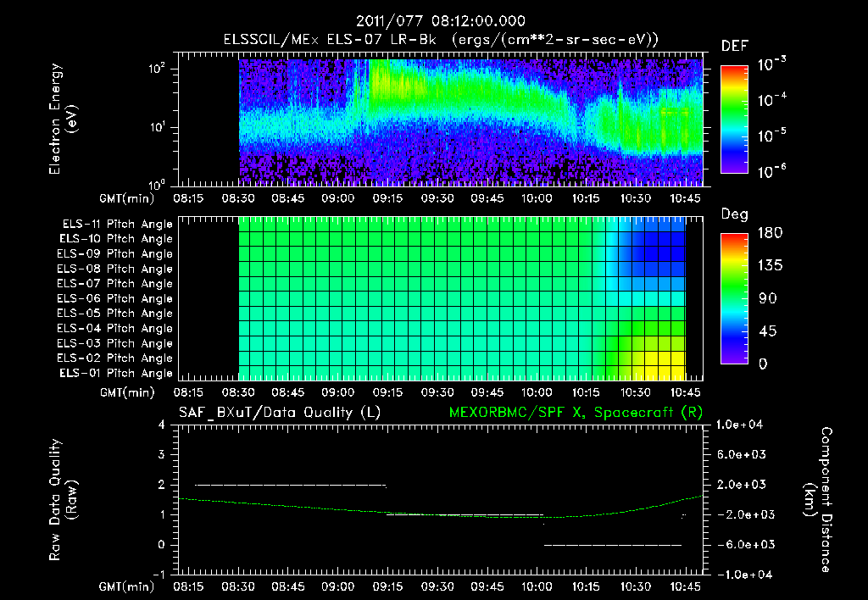Screen dimensions: 868x600
Task: Click the 10⁻⁶ value on DEF scale
Action: click(771, 171)
